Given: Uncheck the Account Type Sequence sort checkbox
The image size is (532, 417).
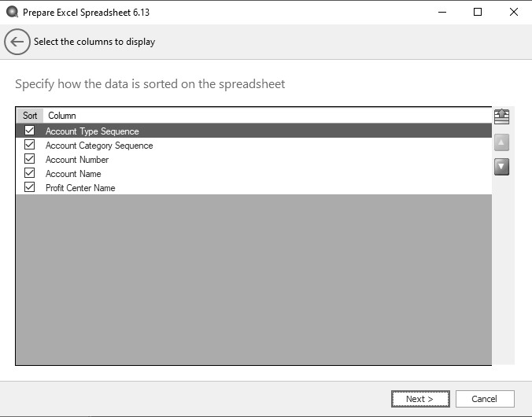Looking at the screenshot, I should coord(30,131).
